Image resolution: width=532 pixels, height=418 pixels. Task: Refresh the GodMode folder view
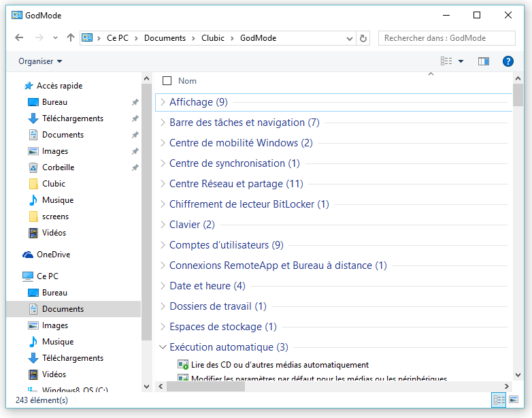coord(363,38)
